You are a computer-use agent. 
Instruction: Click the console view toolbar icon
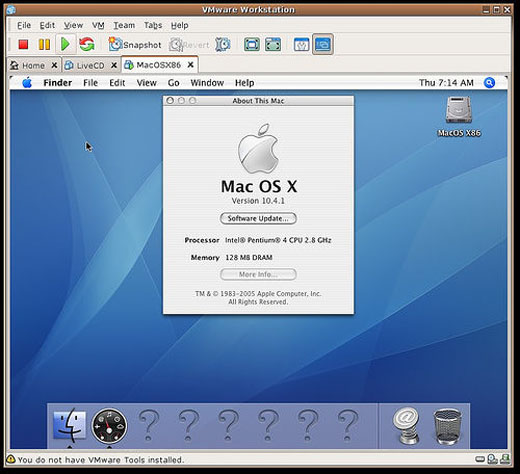coord(323,44)
